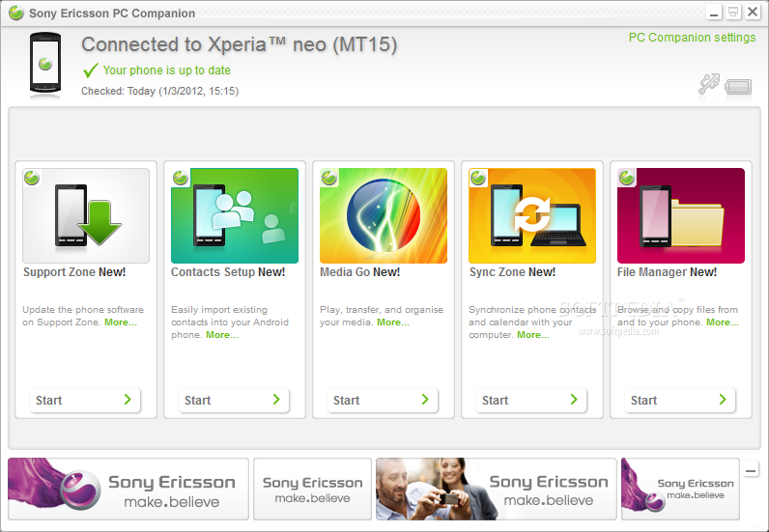Click the small green badge on Media Go tile
This screenshot has width=769, height=532.
point(329,178)
